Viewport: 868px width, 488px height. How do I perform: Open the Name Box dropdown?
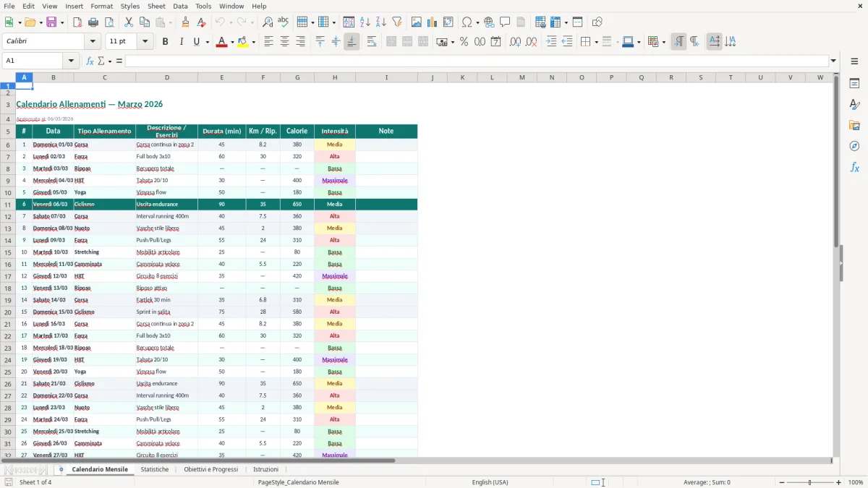pos(72,61)
